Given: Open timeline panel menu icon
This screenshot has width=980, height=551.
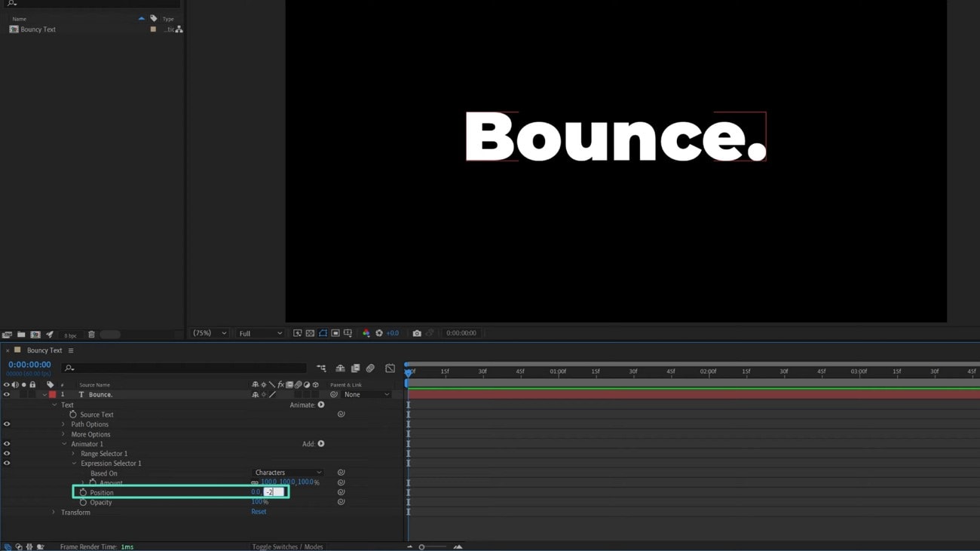Looking at the screenshot, I should click(71, 350).
